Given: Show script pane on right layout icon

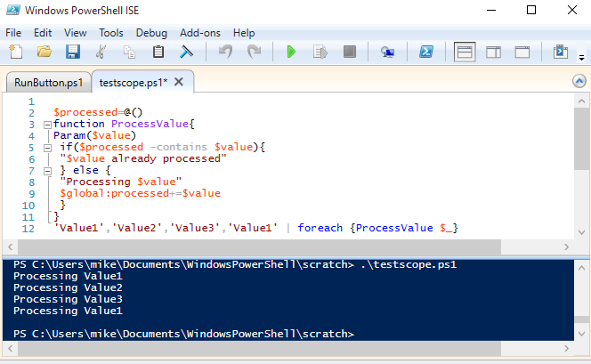Looking at the screenshot, I should [x=493, y=52].
